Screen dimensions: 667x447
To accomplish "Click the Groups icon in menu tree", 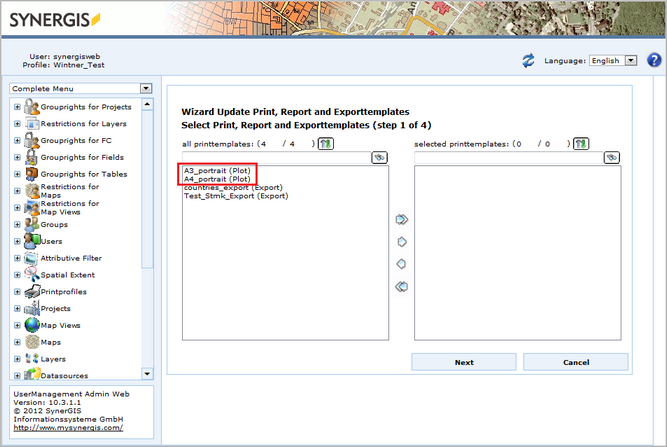I will click(x=32, y=224).
